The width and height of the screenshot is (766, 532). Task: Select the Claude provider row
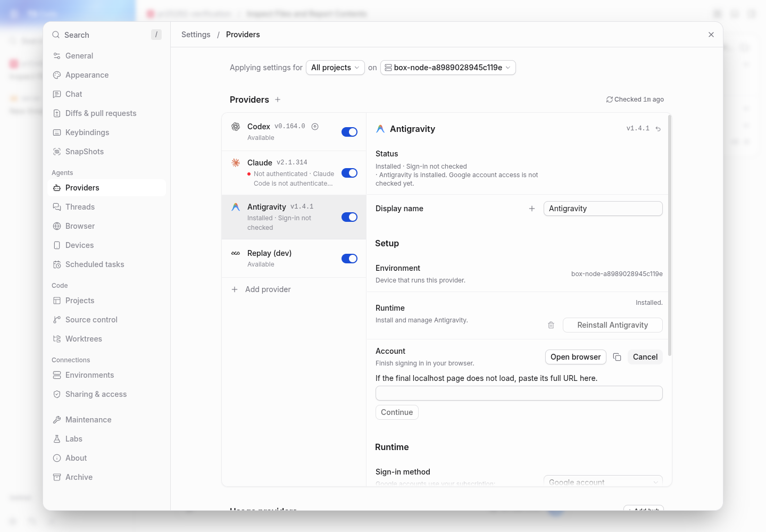pyautogui.click(x=294, y=173)
